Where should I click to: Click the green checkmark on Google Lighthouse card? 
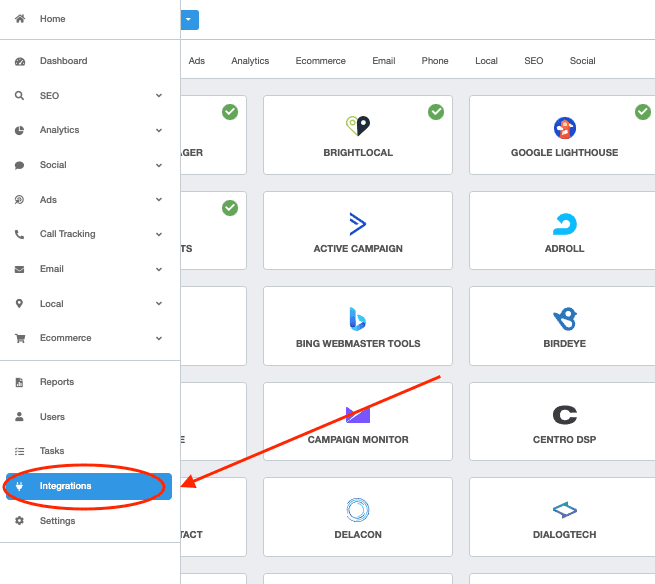(642, 112)
